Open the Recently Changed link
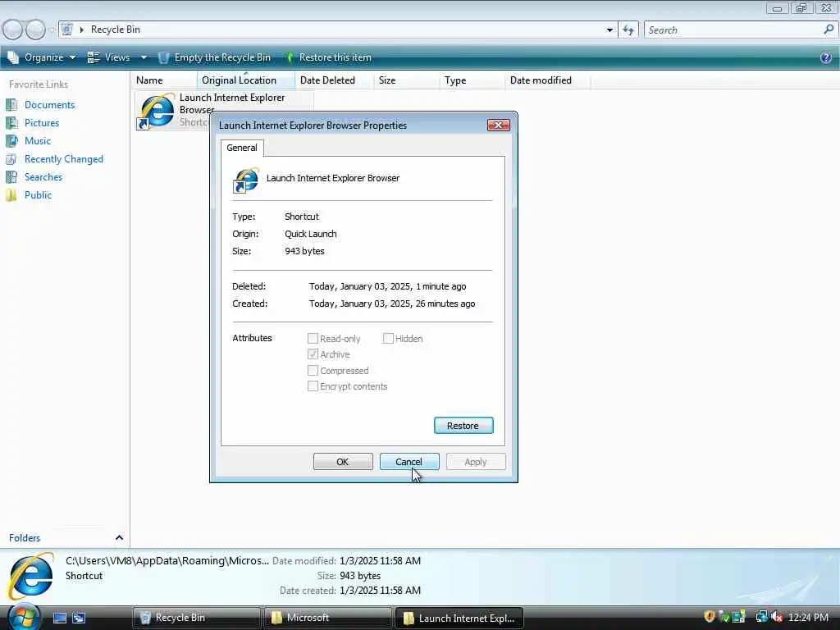 tap(64, 159)
